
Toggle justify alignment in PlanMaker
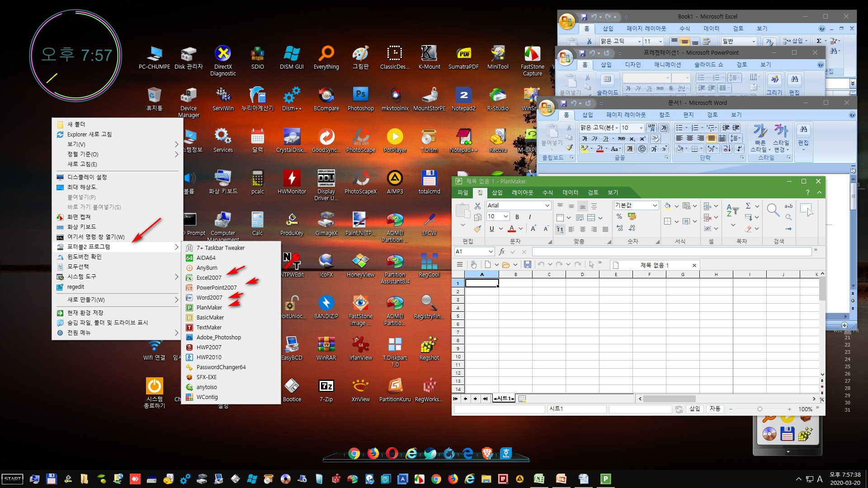(x=605, y=229)
